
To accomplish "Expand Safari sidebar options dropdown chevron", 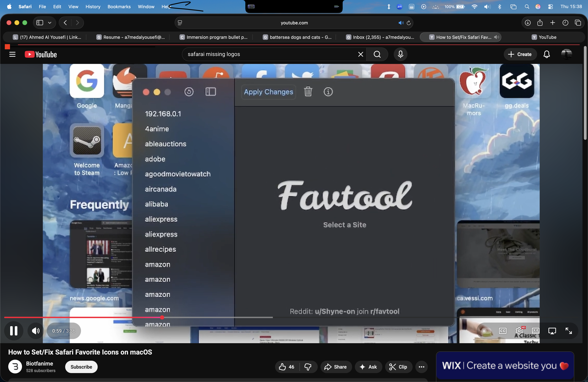I will (x=50, y=23).
